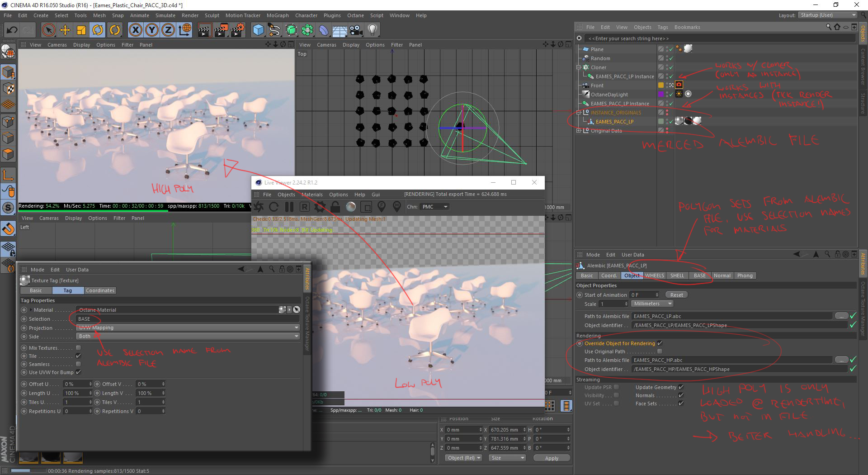Open the Layout Startup dropdown
The width and height of the screenshot is (868, 475).
827,15
